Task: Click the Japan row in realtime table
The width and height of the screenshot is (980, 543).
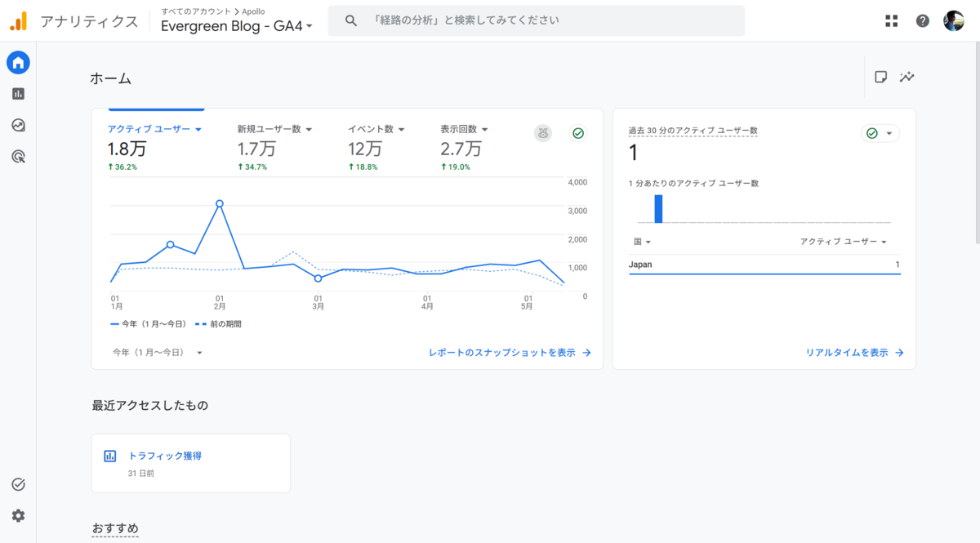Action: (764, 265)
